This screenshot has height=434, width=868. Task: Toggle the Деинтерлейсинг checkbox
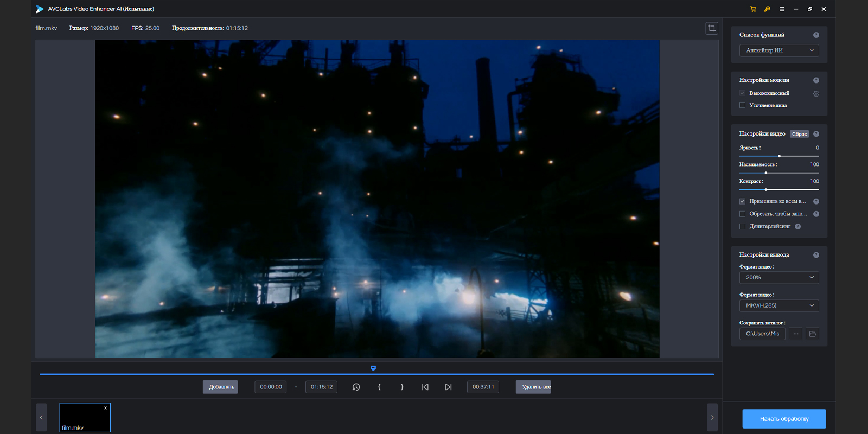743,227
